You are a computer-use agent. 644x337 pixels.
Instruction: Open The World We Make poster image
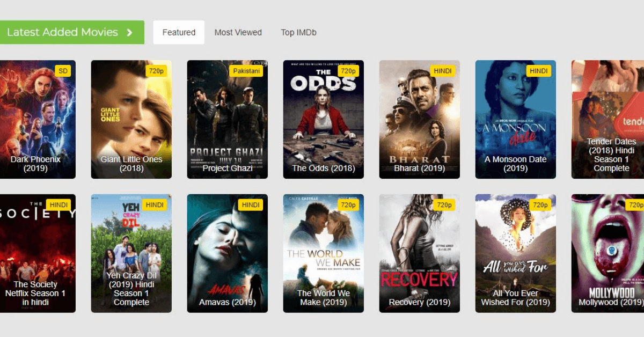[324, 253]
